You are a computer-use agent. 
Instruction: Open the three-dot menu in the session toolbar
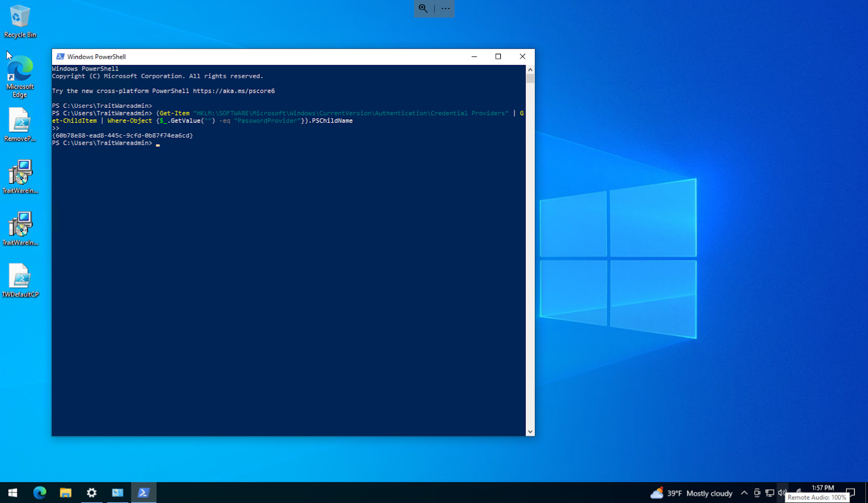tap(445, 9)
